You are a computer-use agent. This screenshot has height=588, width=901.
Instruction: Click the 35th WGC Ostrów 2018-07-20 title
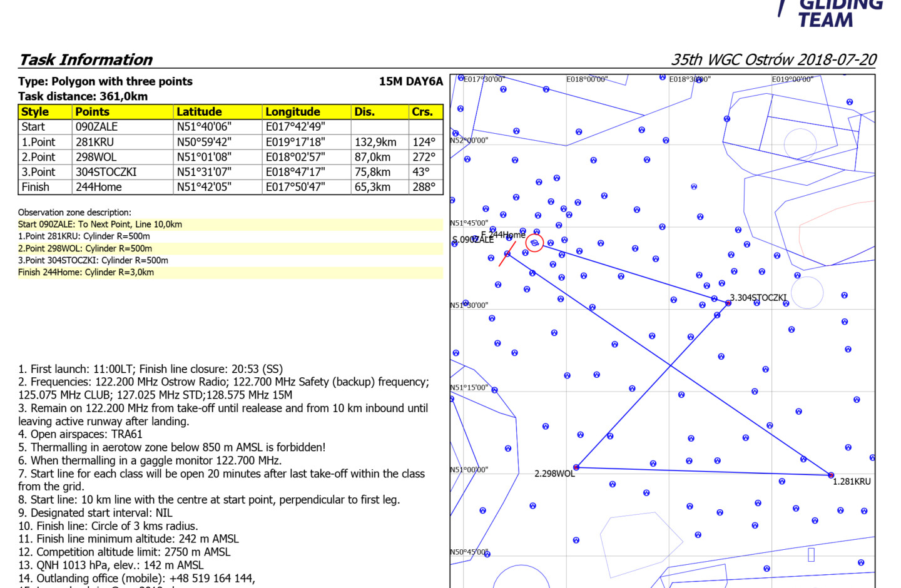point(773,60)
